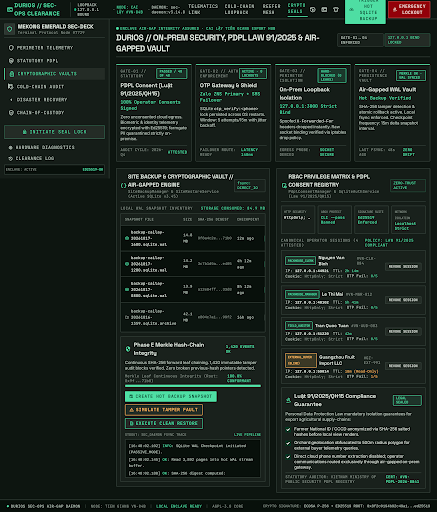Click the Enclave: Active status box in the sidebar
437x512 pixels.
click(x=55, y=170)
